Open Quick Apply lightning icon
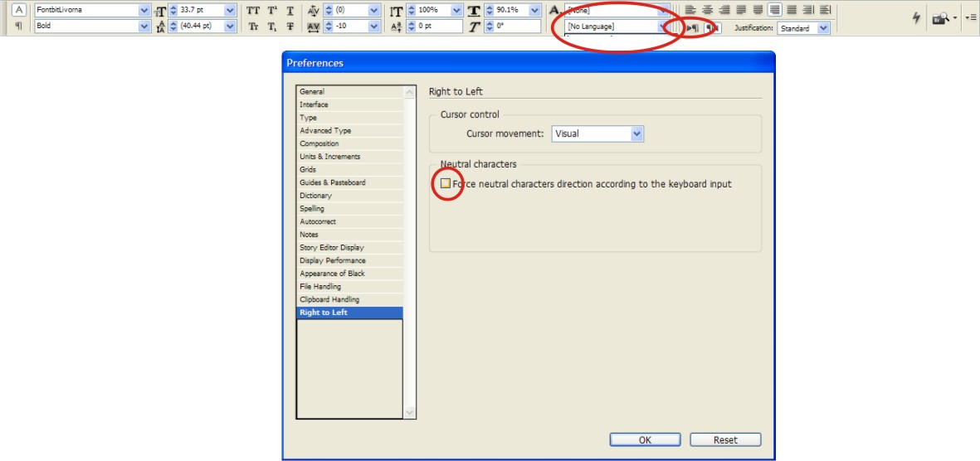Screen dimensions: 980x461 [916, 18]
